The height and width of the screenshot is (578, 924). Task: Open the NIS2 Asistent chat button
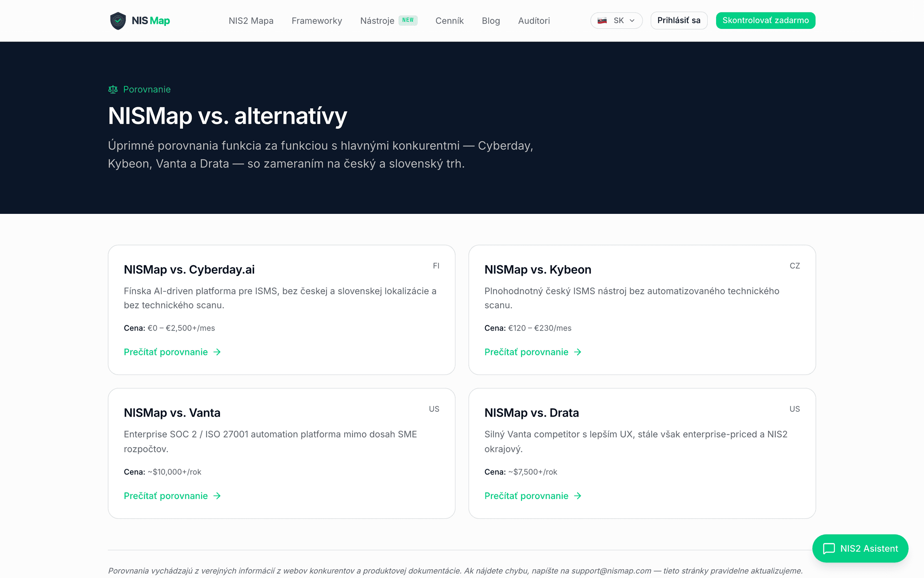point(860,548)
